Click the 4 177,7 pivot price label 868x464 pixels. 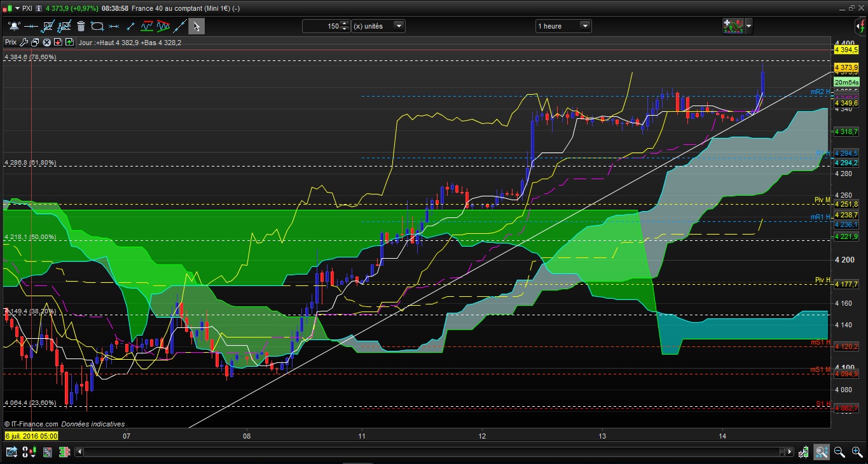[846, 284]
